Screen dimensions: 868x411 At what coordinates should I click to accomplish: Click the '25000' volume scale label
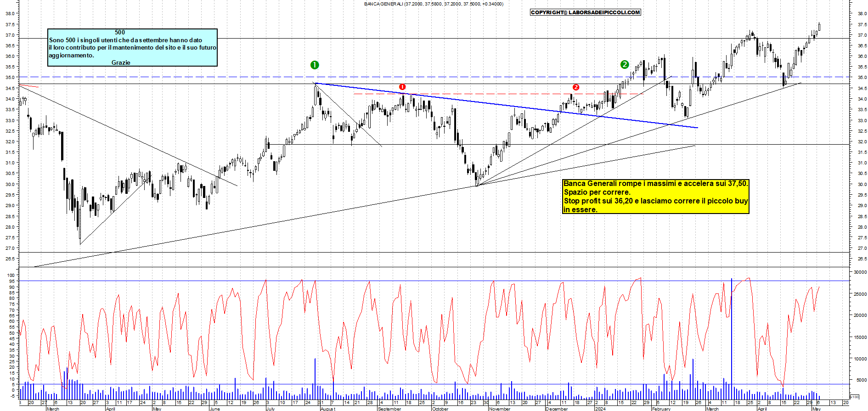[860, 294]
